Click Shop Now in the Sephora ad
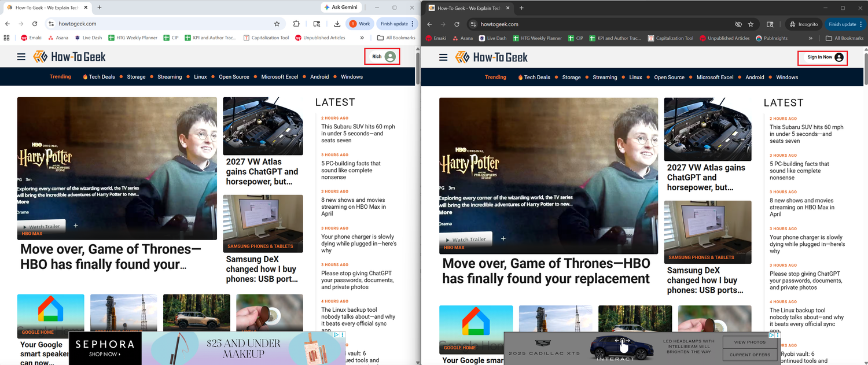Image resolution: width=868 pixels, height=365 pixels. (105, 354)
